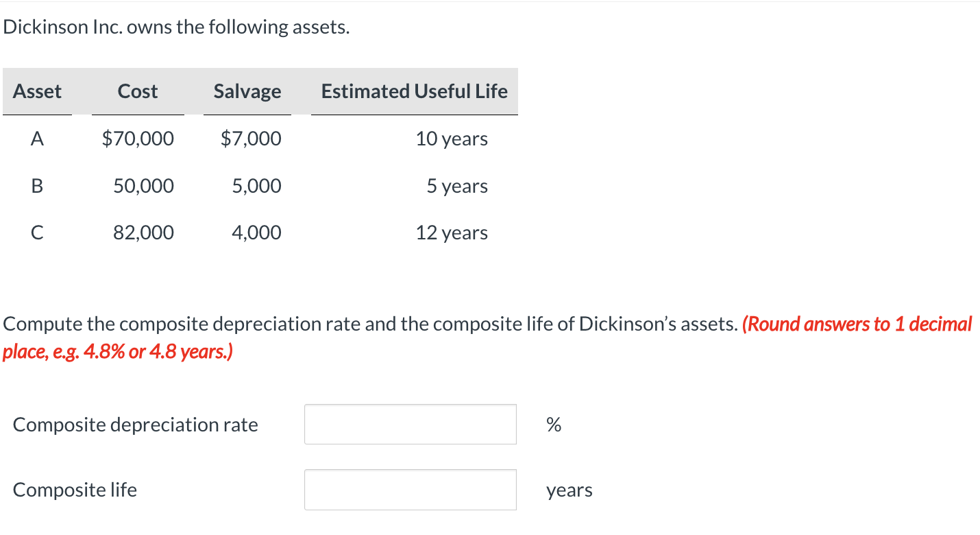This screenshot has height=535, width=980.
Task: Click the percent sign label
Action: click(x=552, y=424)
